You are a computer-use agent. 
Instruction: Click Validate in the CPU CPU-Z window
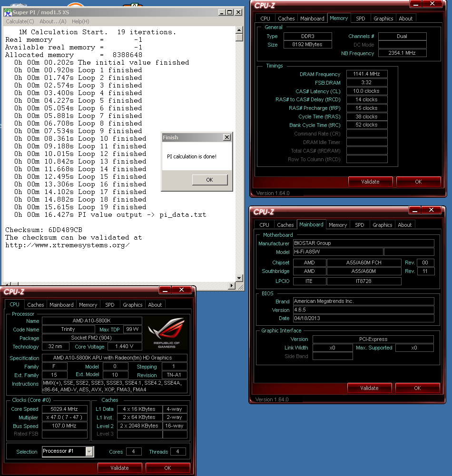120,468
